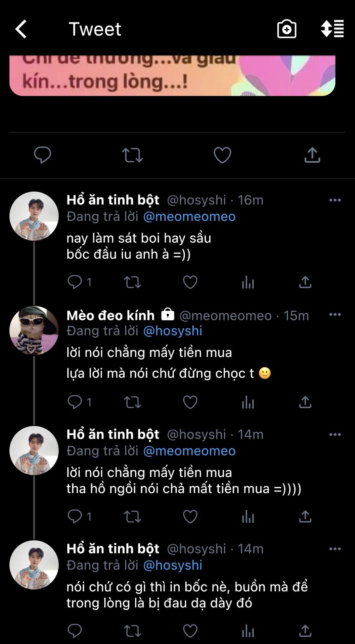
Task: Open more options on Mèo đeo kính's reply
Action: pos(335,315)
